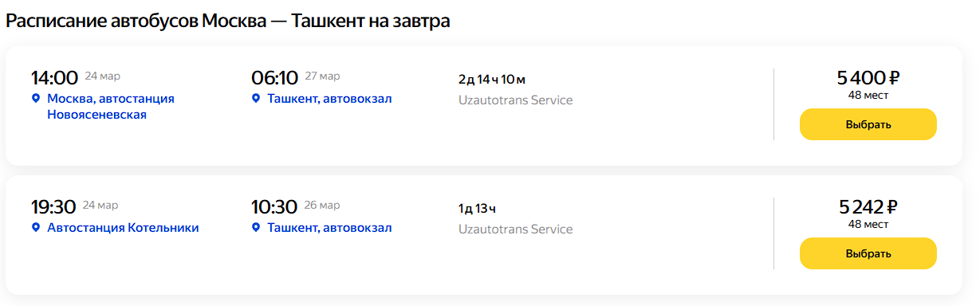The width and height of the screenshot is (980, 306).
Task: Click Uzautotrans Service carrier in first trip
Action: (515, 100)
